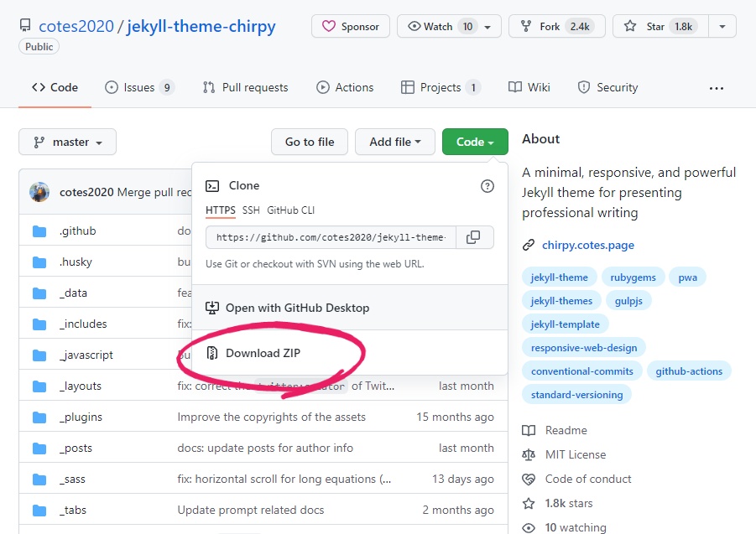This screenshot has height=534, width=756.
Task: Open commit 'docs: update posts for author info'
Action: 265,448
